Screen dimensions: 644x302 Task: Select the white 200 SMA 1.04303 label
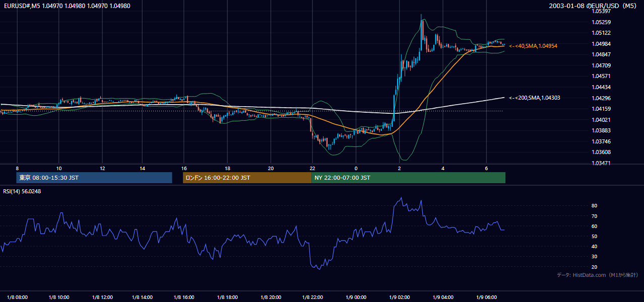[534, 98]
